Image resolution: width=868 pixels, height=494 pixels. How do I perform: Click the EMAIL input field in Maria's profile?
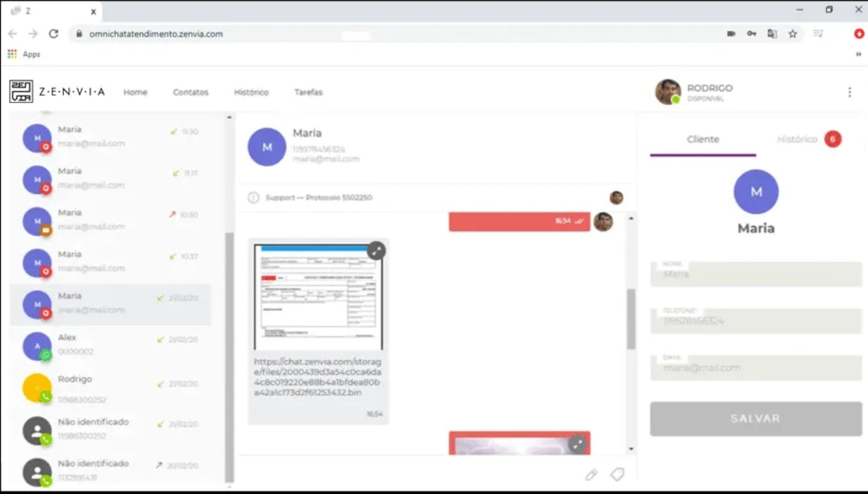[755, 366]
